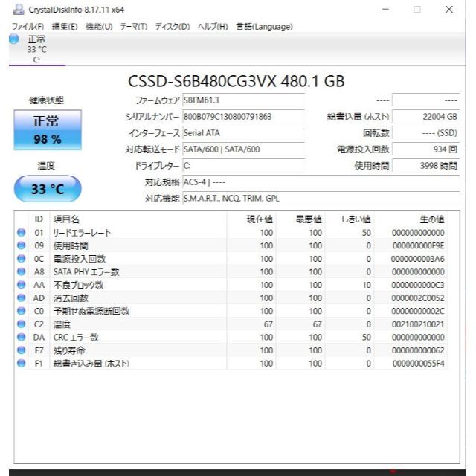Click the rotation rate value ---- (SSD)
Image resolution: width=476 pixels, height=476 pixels.
pos(425,133)
